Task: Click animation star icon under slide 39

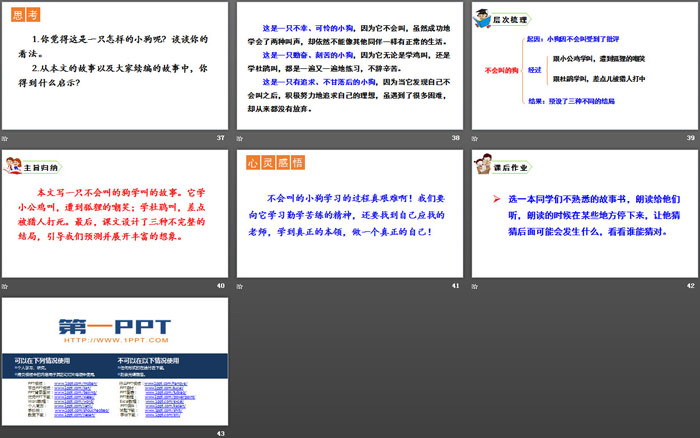Action: (x=475, y=138)
